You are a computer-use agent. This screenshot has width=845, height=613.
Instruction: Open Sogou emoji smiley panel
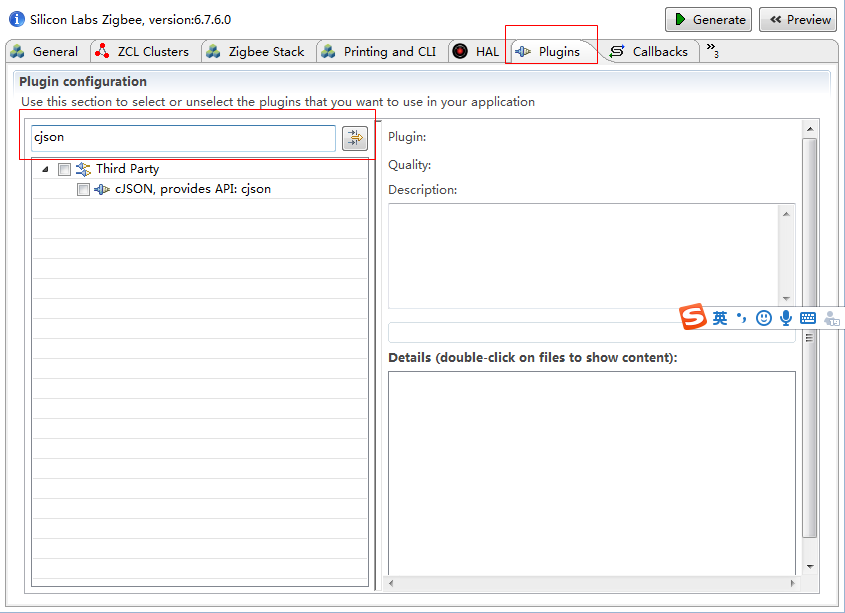pos(764,318)
